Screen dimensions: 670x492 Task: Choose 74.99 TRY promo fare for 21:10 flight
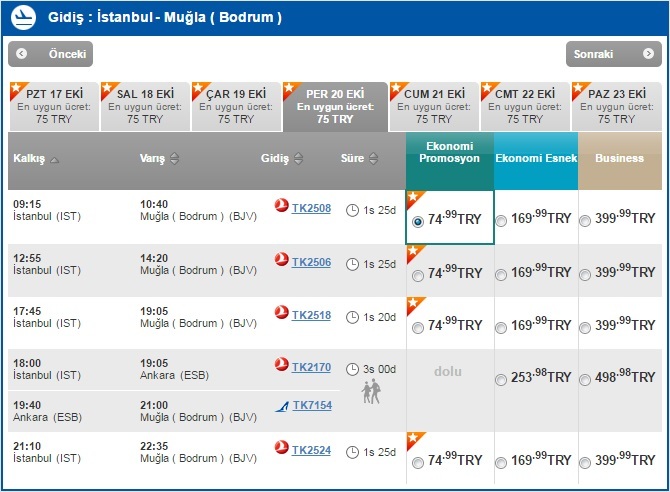pos(416,463)
